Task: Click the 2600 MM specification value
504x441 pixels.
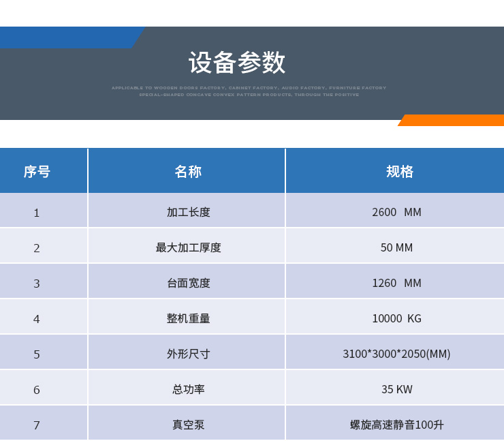Action: 396,212
